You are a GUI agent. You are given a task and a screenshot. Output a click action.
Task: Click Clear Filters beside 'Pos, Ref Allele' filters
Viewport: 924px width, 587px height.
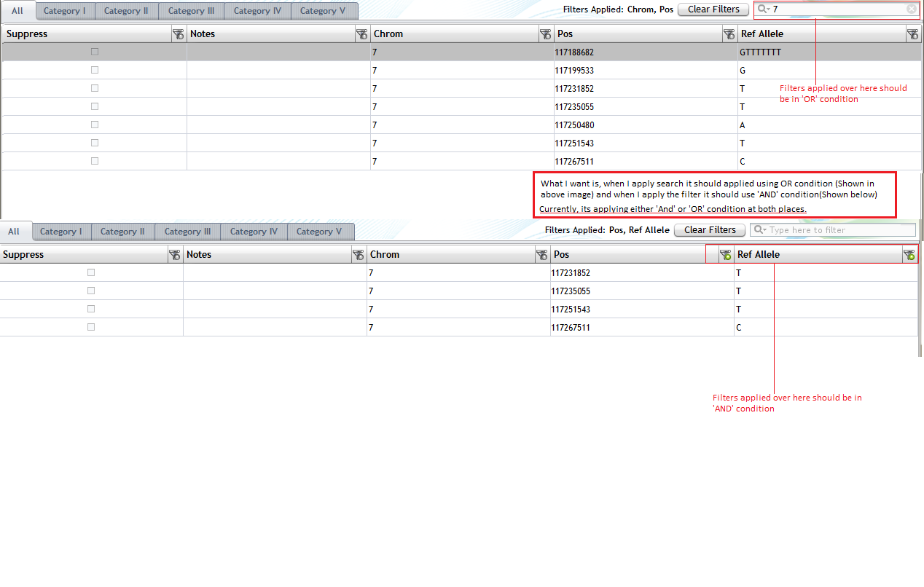(x=710, y=230)
